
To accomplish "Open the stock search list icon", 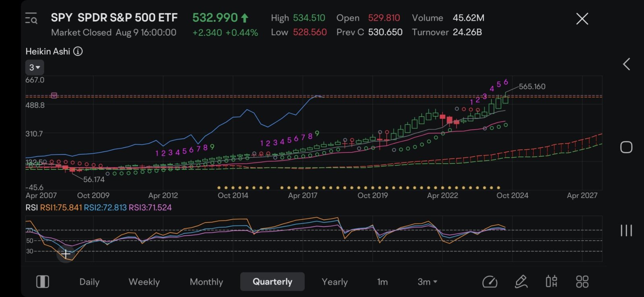I will (x=31, y=19).
